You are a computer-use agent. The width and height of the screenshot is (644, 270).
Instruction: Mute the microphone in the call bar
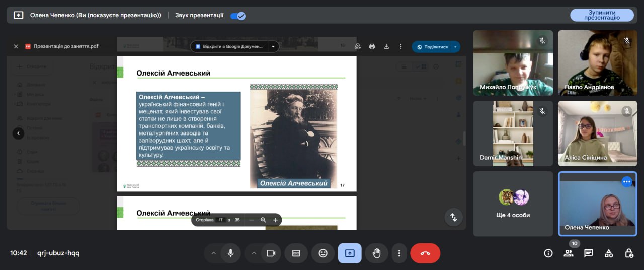tap(231, 253)
